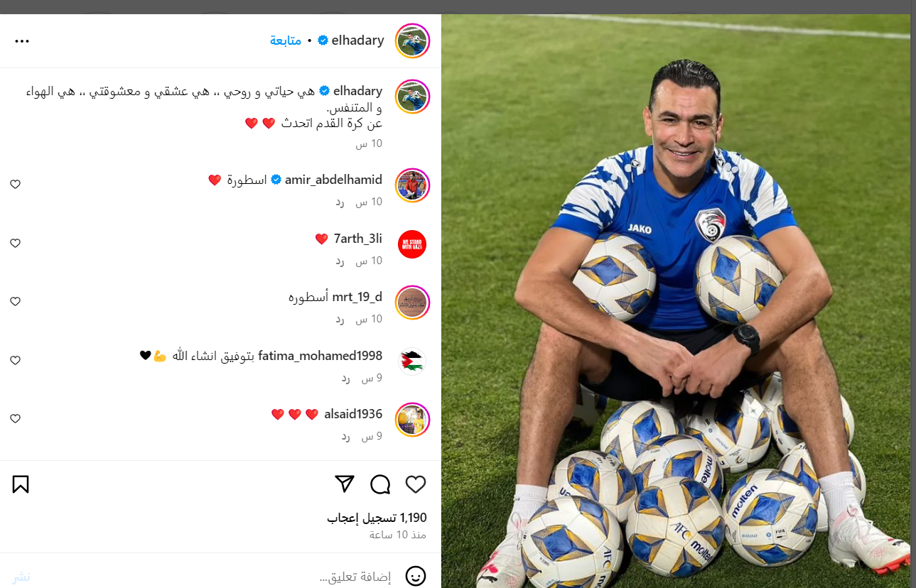This screenshot has height=588, width=916.
Task: Like alsaid1936's comment
Action: coord(15,419)
